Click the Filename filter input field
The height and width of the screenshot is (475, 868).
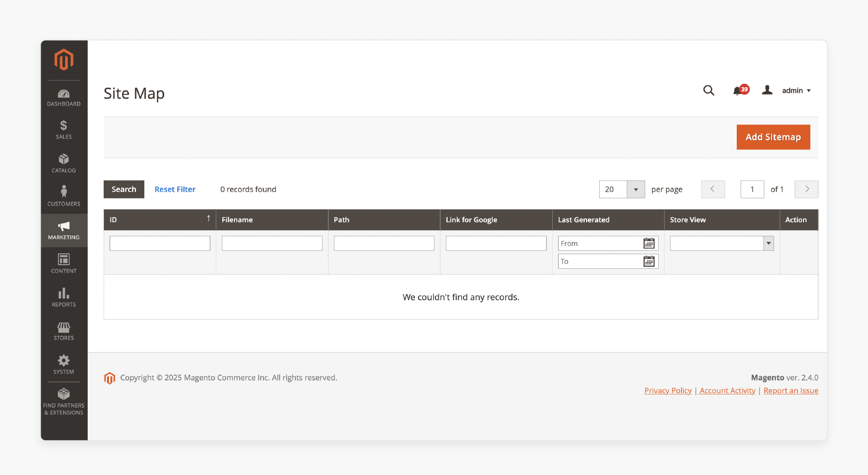pyautogui.click(x=272, y=244)
